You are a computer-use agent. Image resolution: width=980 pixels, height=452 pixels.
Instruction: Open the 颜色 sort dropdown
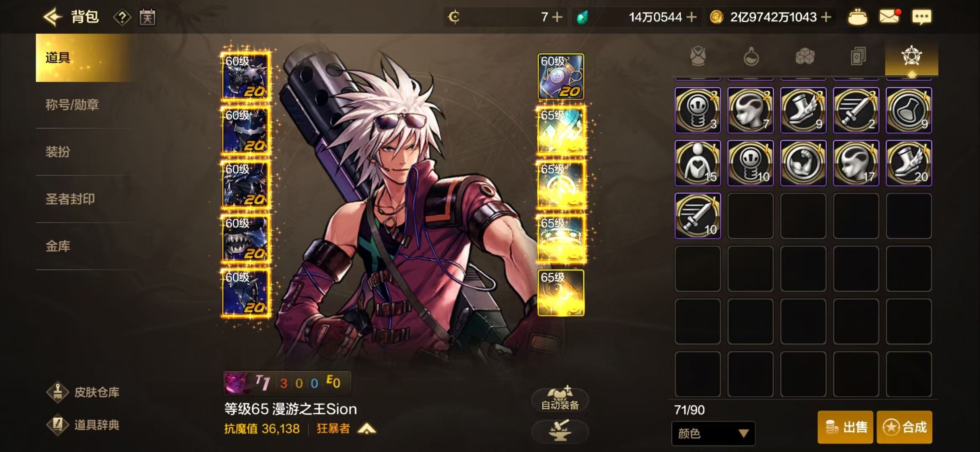click(713, 434)
